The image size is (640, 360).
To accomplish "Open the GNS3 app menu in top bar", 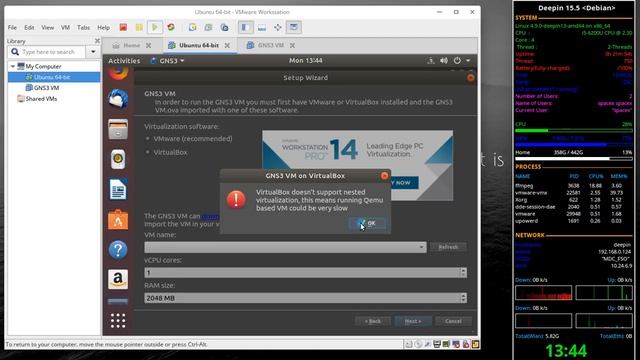I will [x=168, y=61].
